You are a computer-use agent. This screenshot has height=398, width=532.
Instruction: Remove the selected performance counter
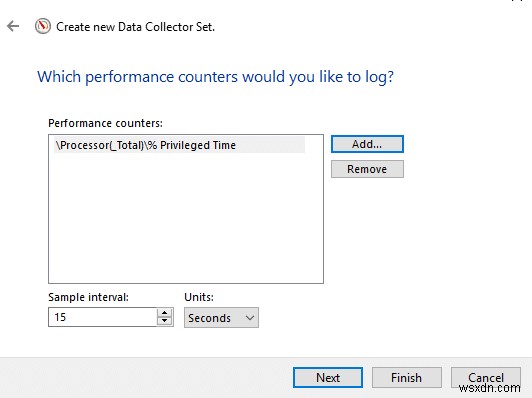coord(367,169)
